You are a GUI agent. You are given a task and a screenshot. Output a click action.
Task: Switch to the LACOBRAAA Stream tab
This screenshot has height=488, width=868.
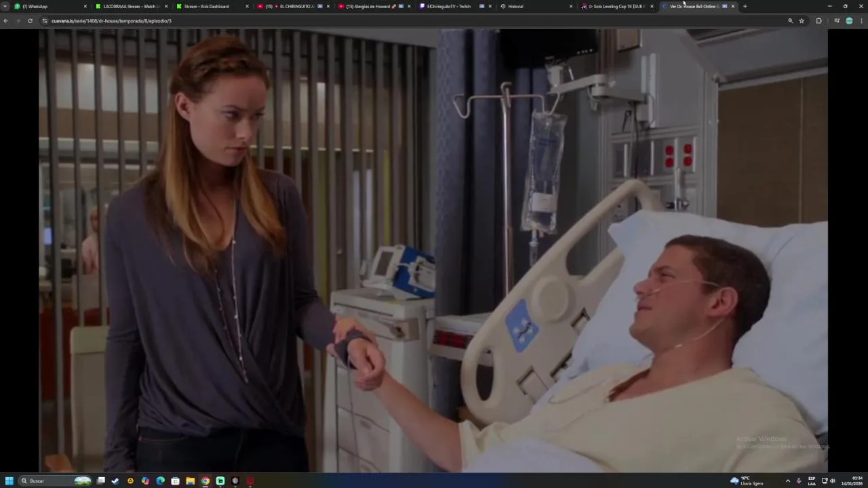click(x=131, y=6)
